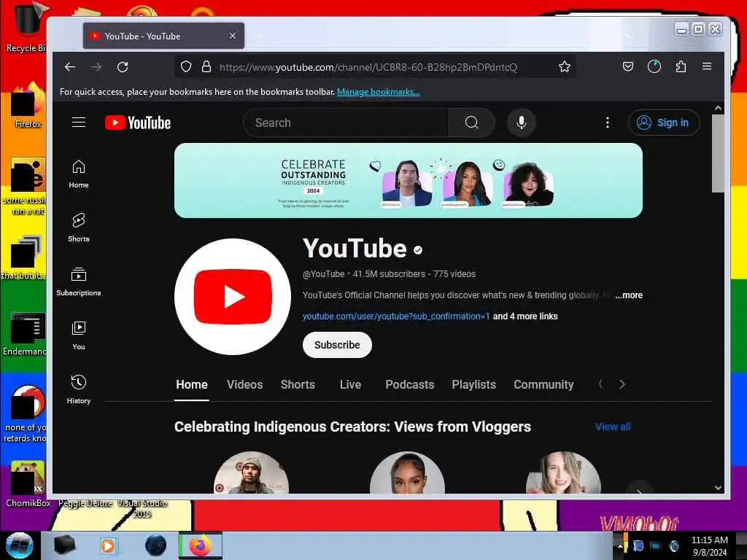Open YouTube settings three-dot menu
Image resolution: width=747 pixels, height=560 pixels.
click(x=608, y=122)
